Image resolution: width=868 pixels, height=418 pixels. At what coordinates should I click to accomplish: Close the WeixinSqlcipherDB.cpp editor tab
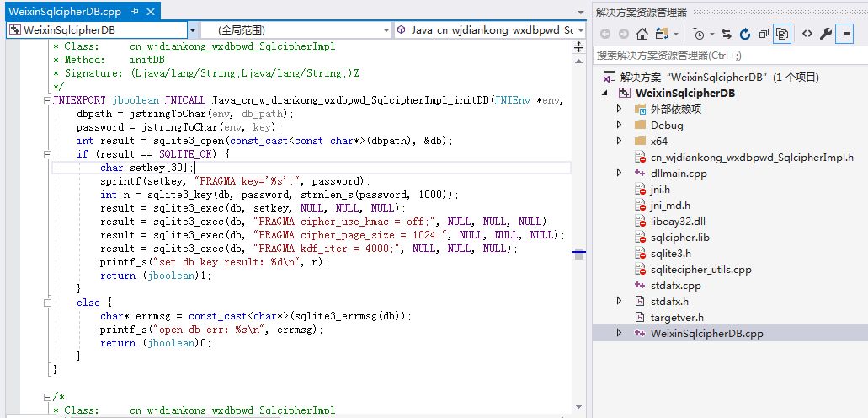click(x=152, y=11)
